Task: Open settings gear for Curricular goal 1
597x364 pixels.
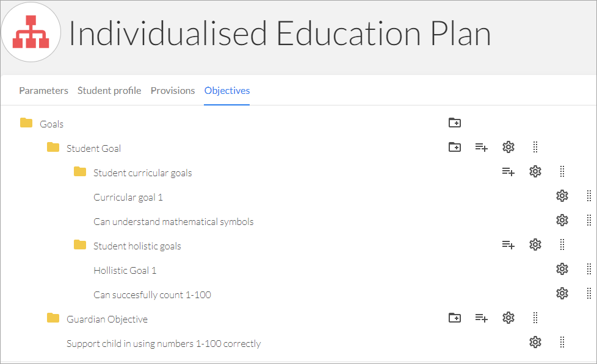Action: (562, 196)
